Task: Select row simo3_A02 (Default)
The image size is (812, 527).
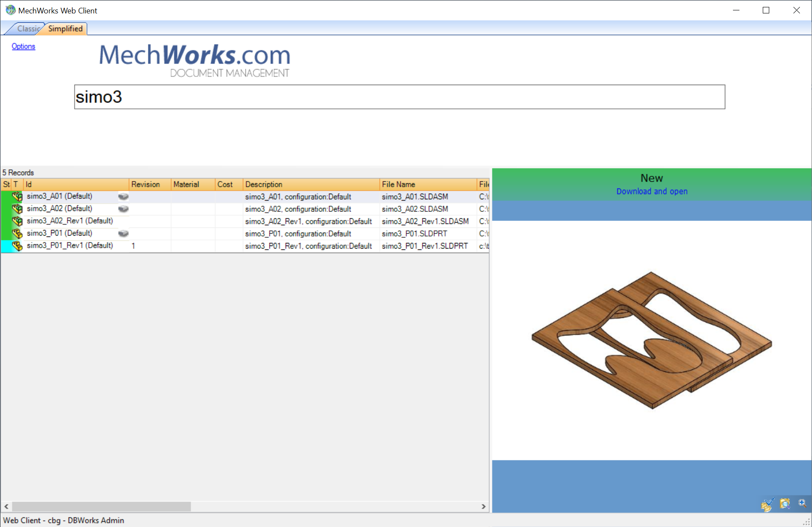Action: 245,209
